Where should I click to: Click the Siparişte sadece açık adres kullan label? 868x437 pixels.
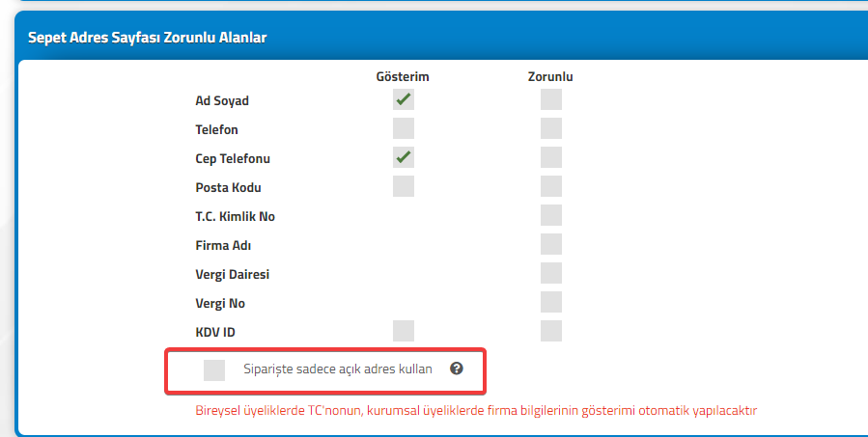[338, 369]
